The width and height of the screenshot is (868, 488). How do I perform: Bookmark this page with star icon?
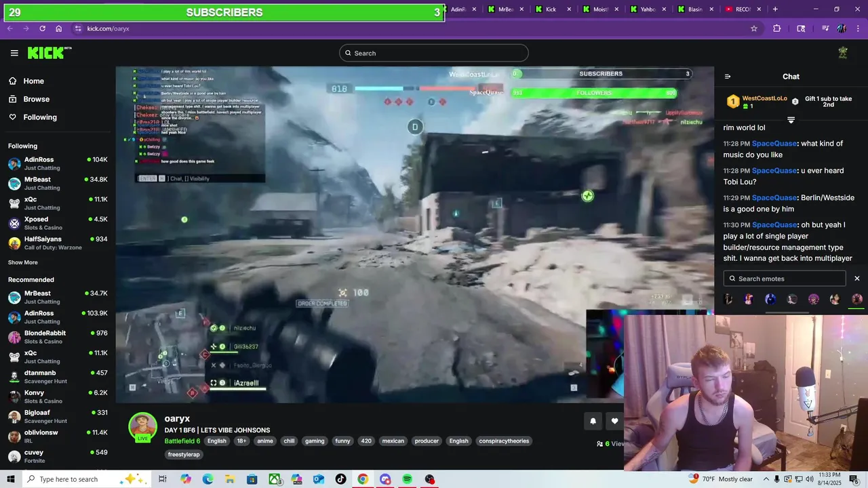click(753, 28)
